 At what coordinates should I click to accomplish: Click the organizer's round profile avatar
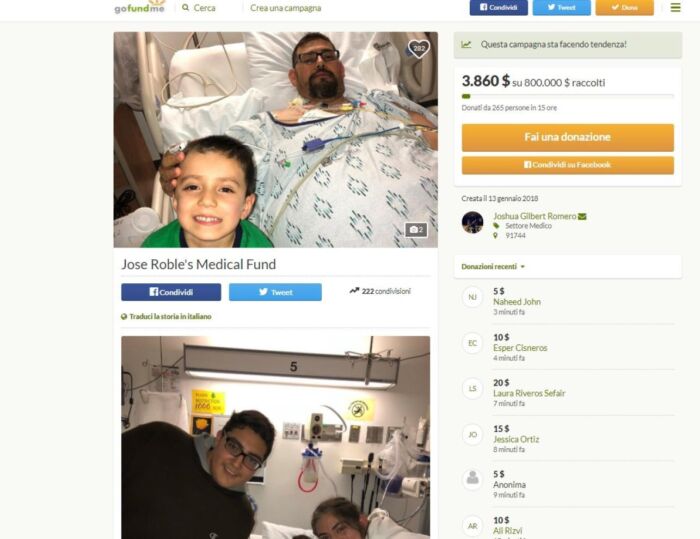(472, 222)
